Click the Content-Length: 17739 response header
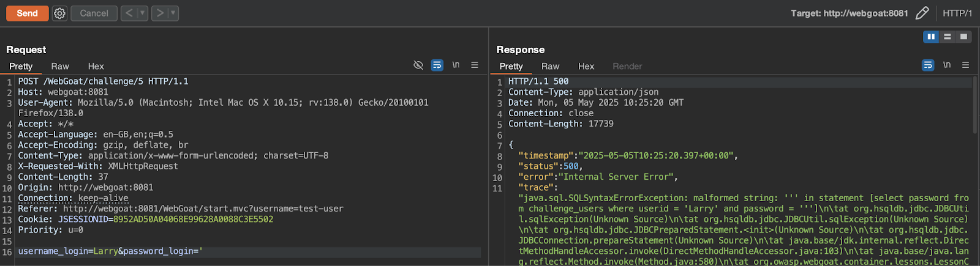Image resolution: width=980 pixels, height=266 pixels. pyautogui.click(x=561, y=124)
